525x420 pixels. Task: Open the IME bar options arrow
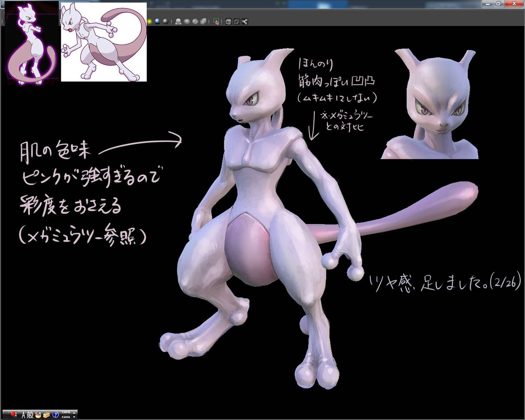point(74,417)
